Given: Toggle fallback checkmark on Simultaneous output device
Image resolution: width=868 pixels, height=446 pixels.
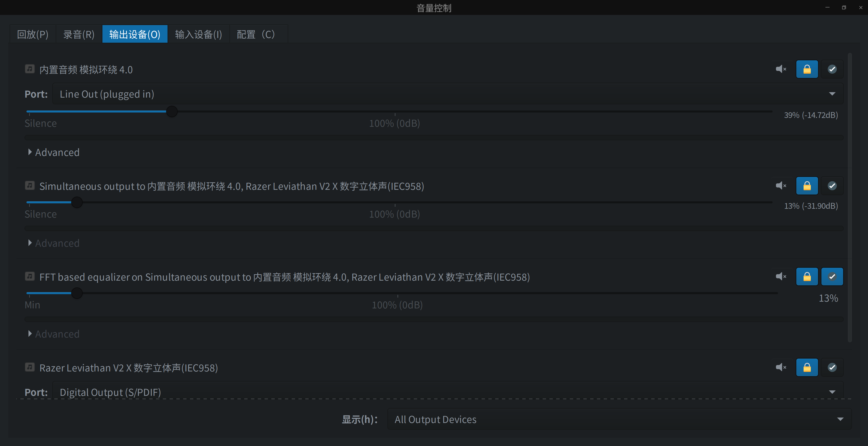Looking at the screenshot, I should pos(832,185).
